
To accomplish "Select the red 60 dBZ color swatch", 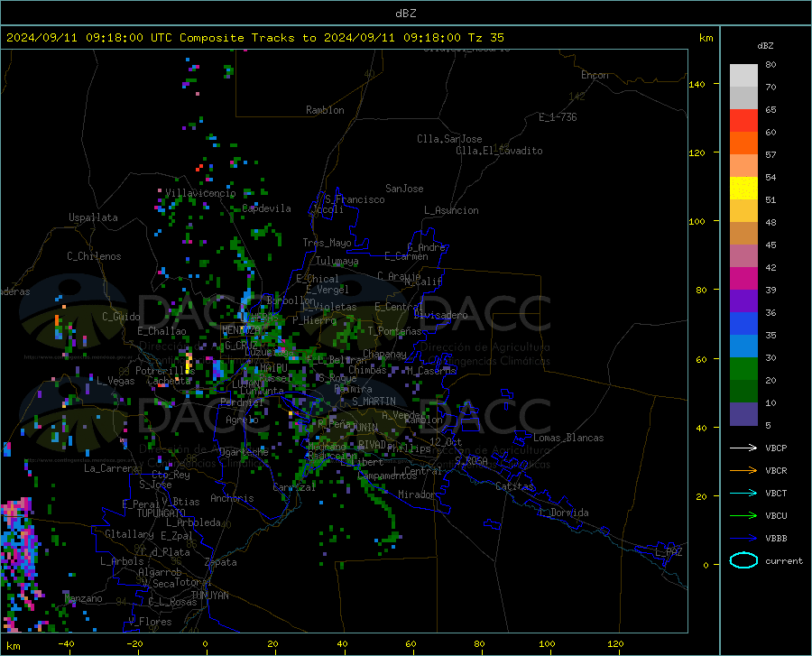I will tap(743, 121).
